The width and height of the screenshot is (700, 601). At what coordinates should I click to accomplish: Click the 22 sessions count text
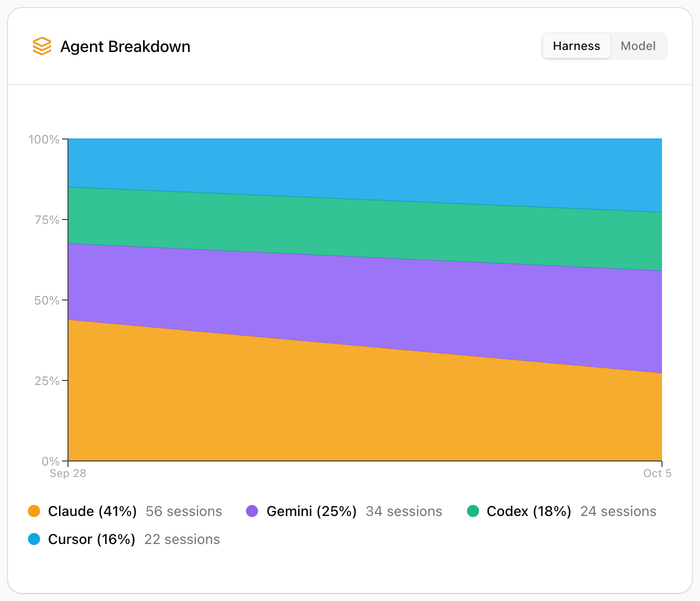(182, 539)
